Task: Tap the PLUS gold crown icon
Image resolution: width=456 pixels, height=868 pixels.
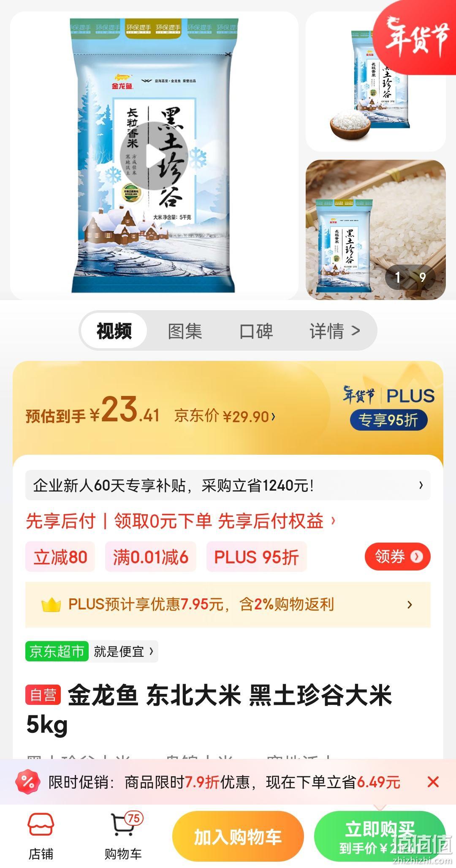Action: click(x=51, y=605)
